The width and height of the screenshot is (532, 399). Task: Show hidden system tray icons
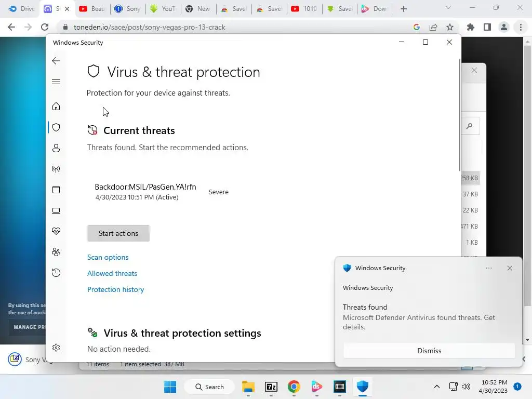[436, 387]
